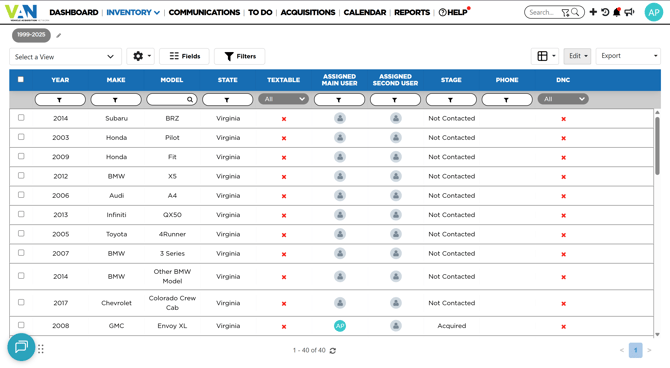Click second user icon for BMW X5
The image size is (670, 368).
tap(396, 176)
